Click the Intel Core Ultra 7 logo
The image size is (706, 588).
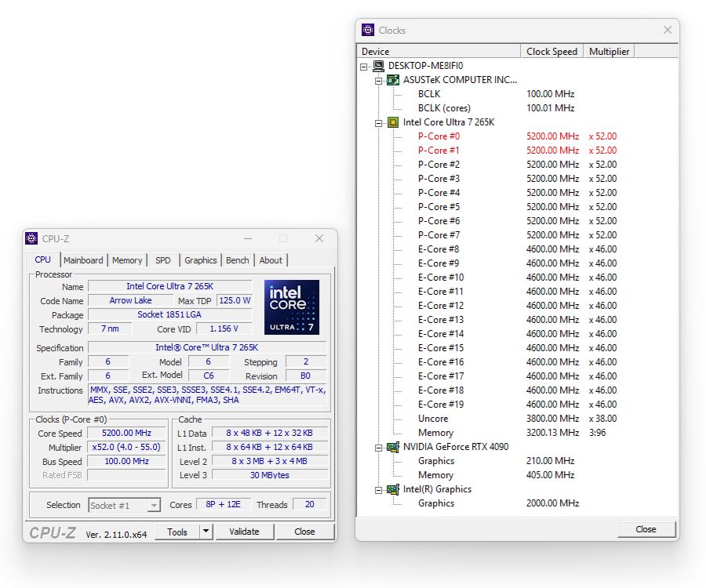(292, 307)
